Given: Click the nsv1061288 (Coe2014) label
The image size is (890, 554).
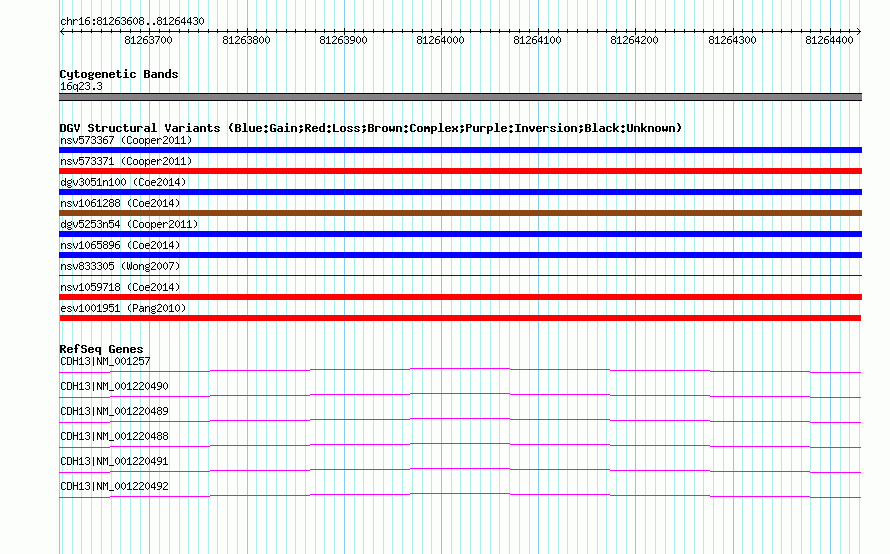Looking at the screenshot, I should [x=120, y=203].
